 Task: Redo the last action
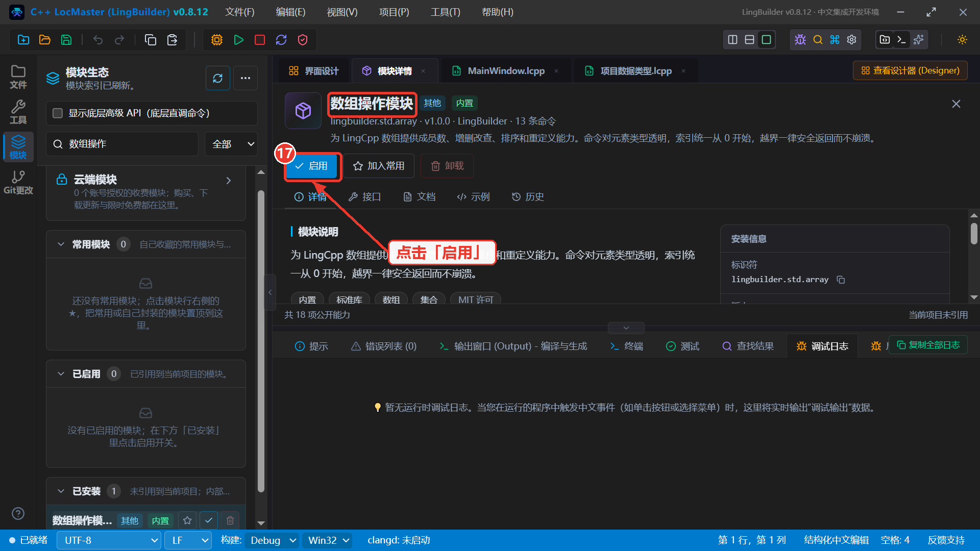pyautogui.click(x=119, y=40)
